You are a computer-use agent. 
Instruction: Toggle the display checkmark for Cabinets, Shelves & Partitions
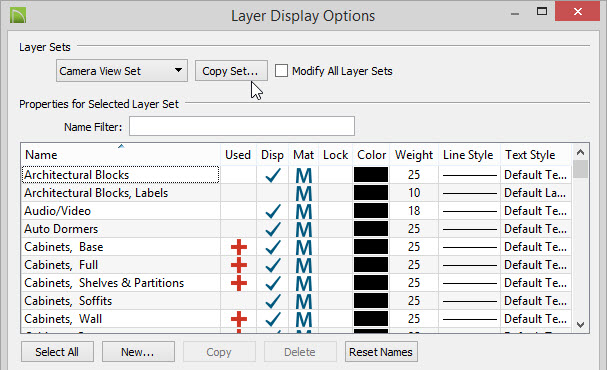coord(273,283)
